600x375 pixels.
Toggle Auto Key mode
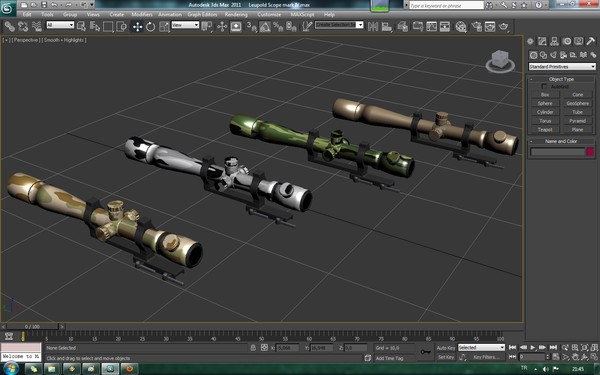tap(446, 348)
